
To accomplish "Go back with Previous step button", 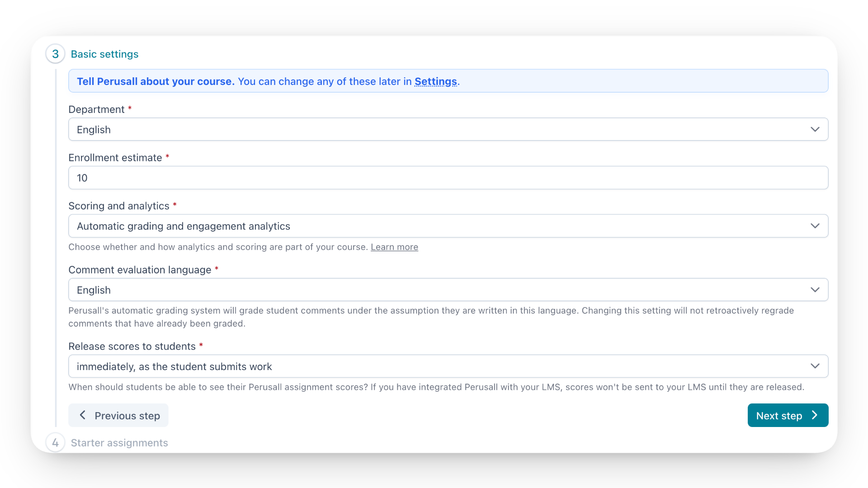I will coord(118,415).
